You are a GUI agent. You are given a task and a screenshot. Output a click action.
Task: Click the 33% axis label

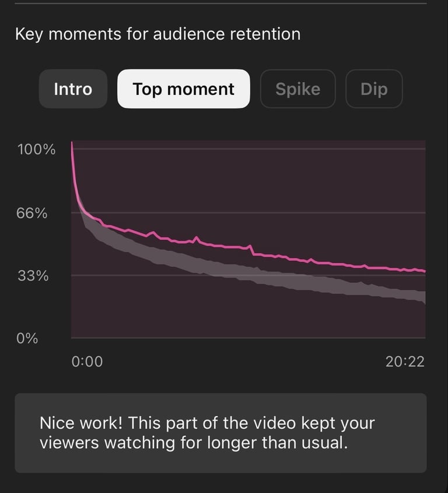click(33, 276)
